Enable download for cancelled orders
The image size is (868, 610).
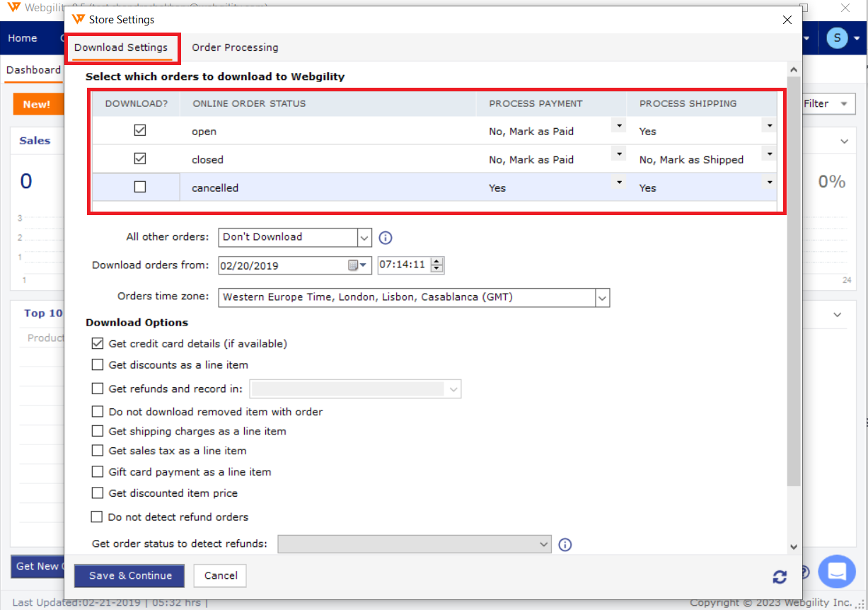coord(140,188)
